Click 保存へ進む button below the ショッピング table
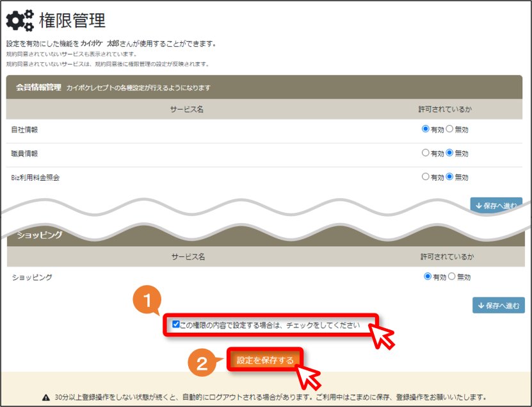The height and width of the screenshot is (407, 532). tap(499, 306)
